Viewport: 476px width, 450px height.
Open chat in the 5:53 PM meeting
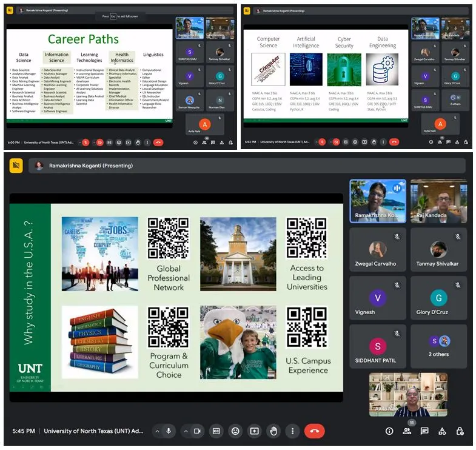448,142
